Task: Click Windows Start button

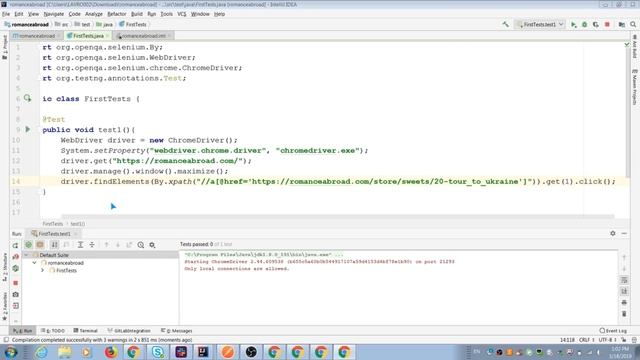Action: click(x=11, y=352)
